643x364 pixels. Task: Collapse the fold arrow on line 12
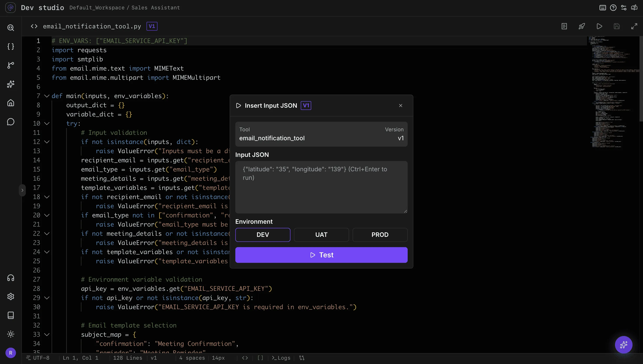coord(47,142)
